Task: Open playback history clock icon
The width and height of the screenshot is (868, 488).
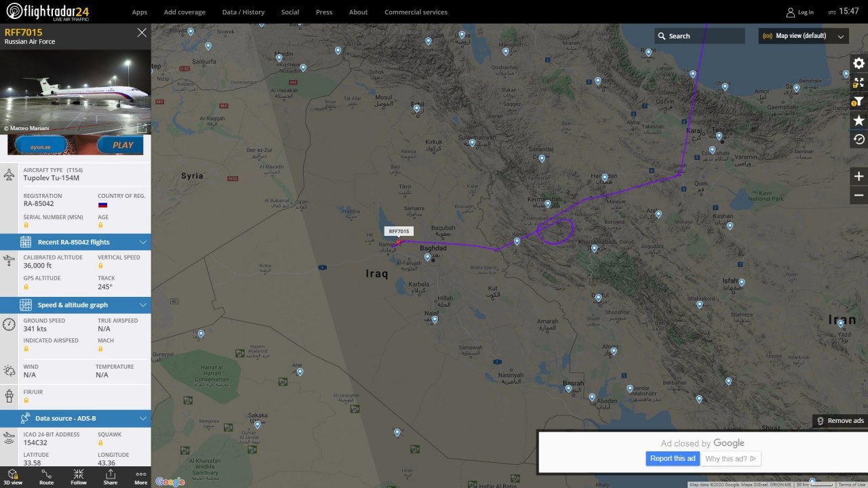Action: coord(859,140)
